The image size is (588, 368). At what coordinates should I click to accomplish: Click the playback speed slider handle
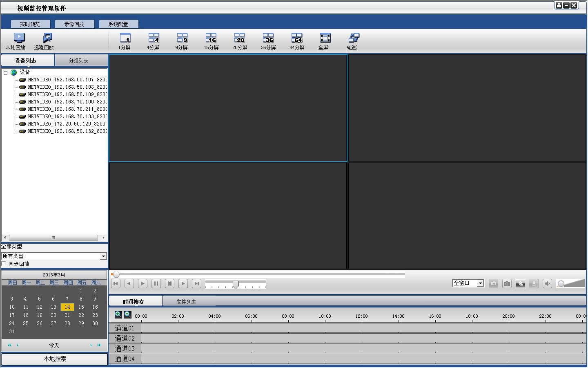click(x=236, y=285)
